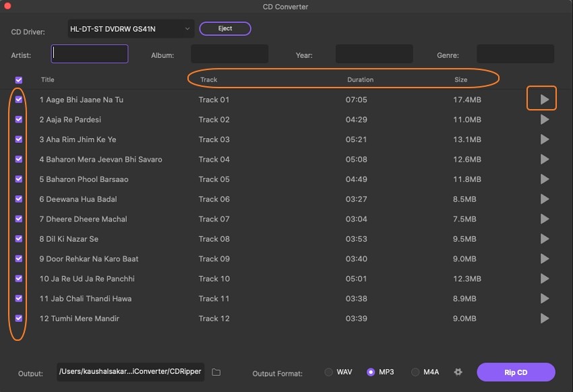Play track 9 Door Rehkar Na Karo Baat
This screenshot has width=573, height=392.
coord(545,259)
